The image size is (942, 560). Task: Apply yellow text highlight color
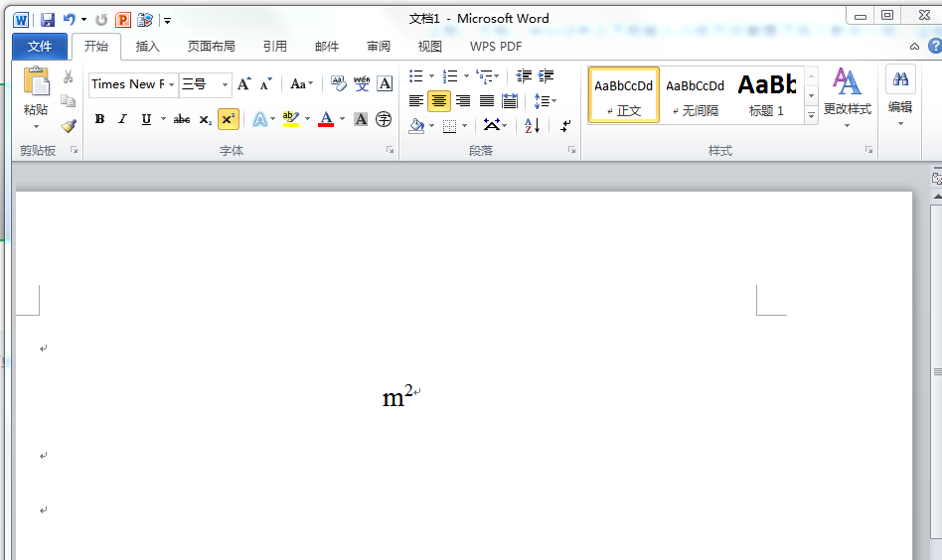[x=291, y=119]
